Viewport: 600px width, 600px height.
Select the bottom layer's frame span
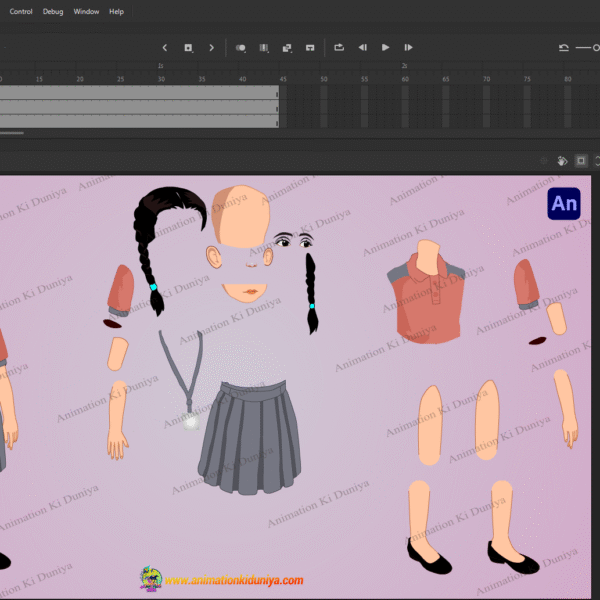[x=139, y=121]
